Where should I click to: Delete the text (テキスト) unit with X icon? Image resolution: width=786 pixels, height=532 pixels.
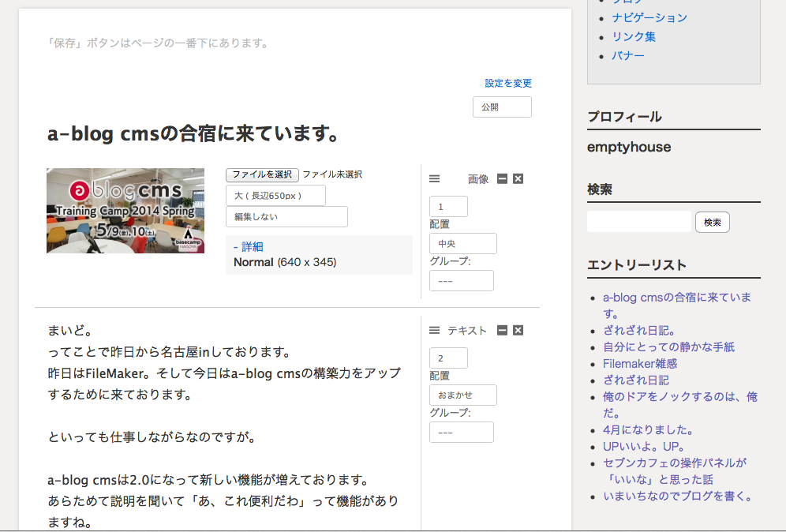click(x=518, y=331)
